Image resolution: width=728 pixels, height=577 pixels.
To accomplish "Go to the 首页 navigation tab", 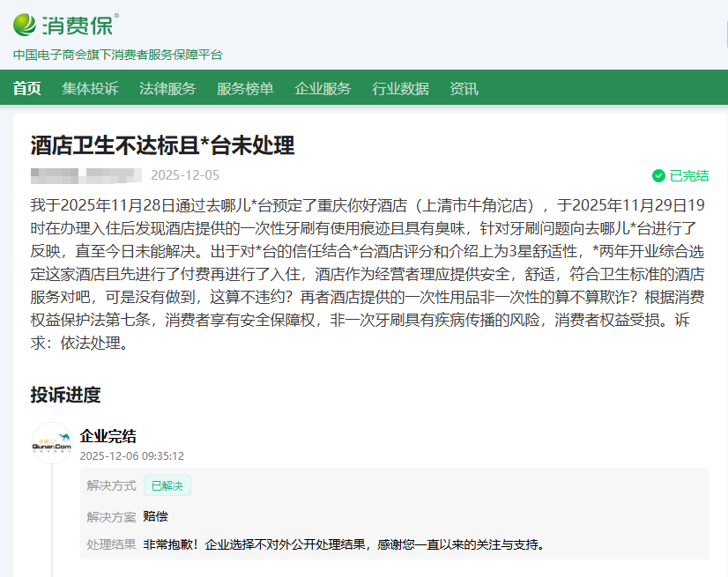I will coord(26,88).
